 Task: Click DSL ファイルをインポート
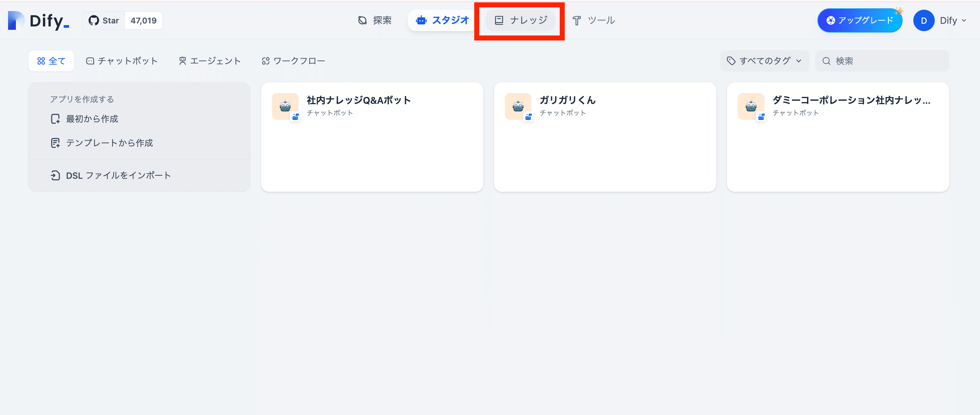pyautogui.click(x=118, y=176)
